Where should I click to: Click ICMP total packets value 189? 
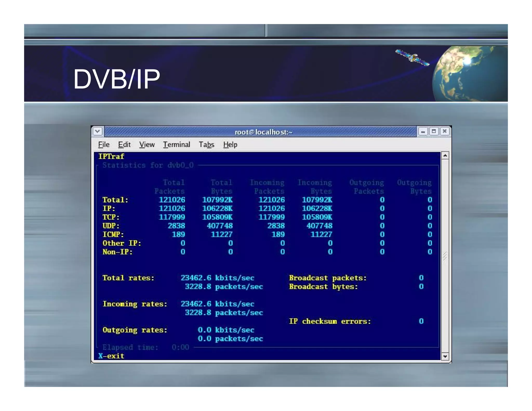click(178, 234)
